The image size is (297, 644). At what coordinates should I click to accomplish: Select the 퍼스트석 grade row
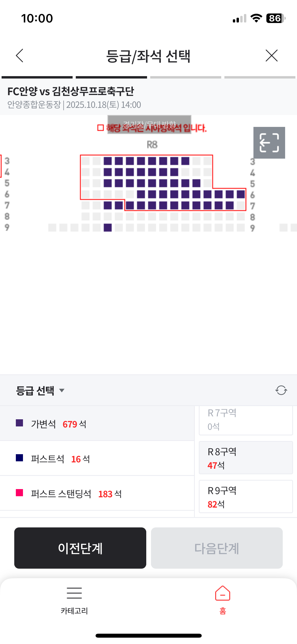point(97,459)
